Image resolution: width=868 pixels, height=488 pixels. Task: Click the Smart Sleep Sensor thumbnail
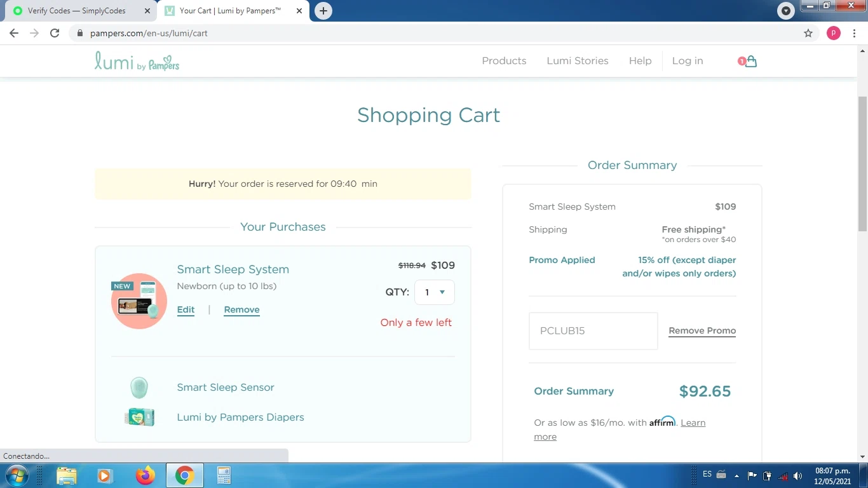click(139, 387)
